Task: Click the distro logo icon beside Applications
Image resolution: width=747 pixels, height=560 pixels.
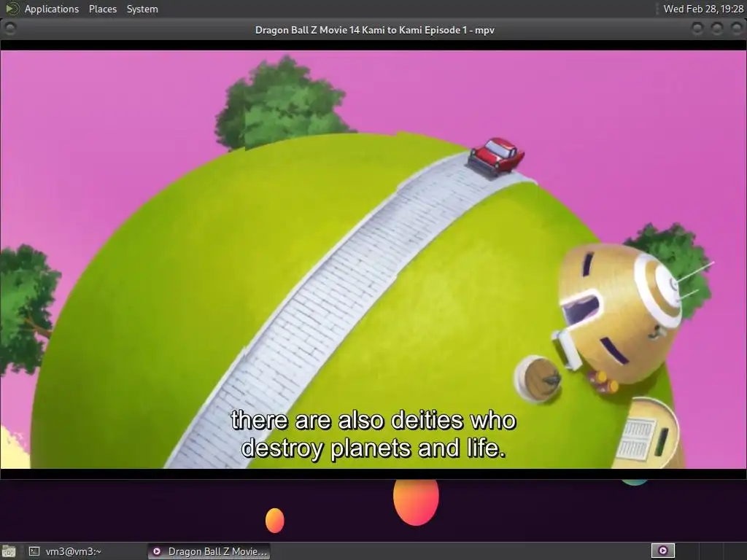Action: point(12,9)
